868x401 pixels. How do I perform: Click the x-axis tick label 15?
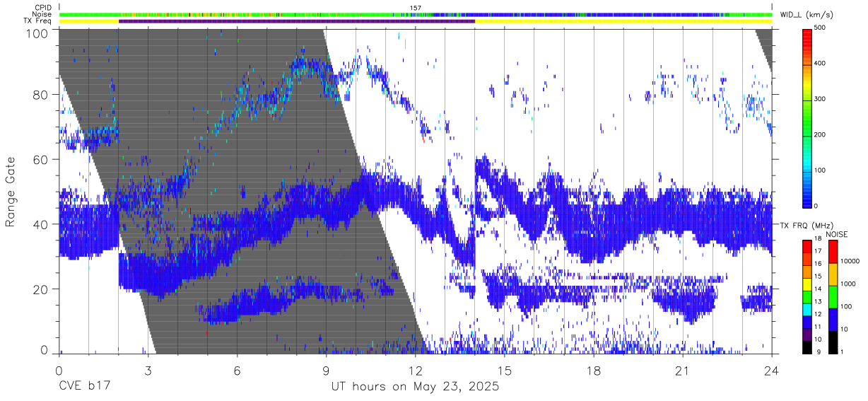click(x=504, y=371)
